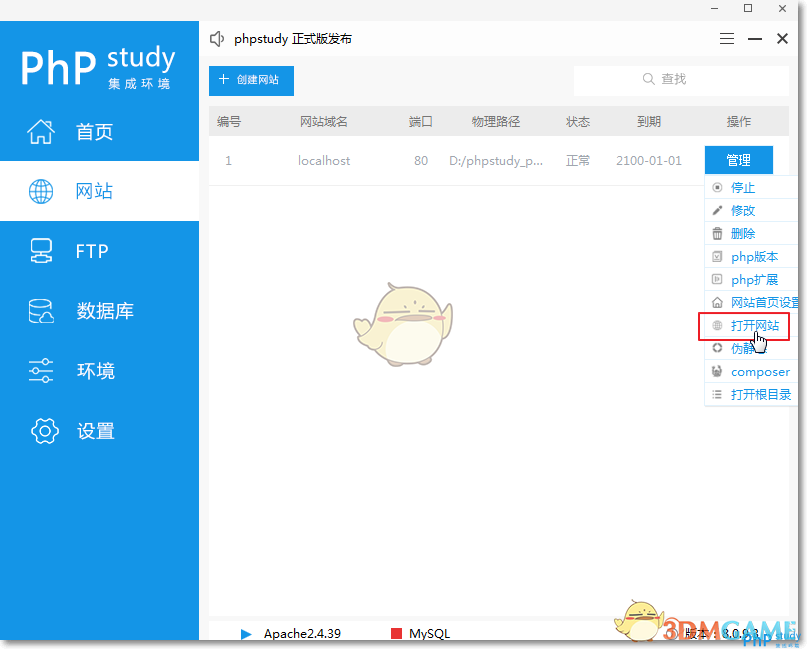Open the 数据库 database sidebar icon

(40, 311)
